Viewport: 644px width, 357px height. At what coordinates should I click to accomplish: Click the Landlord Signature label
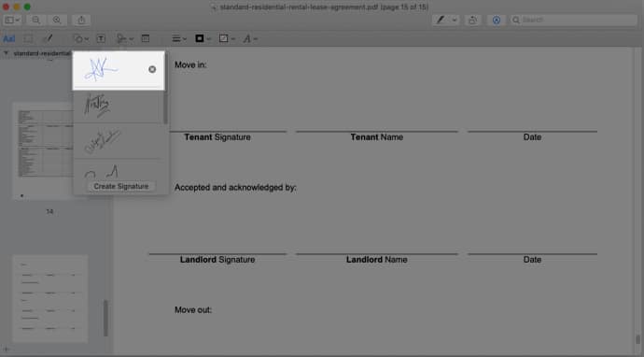[217, 260]
